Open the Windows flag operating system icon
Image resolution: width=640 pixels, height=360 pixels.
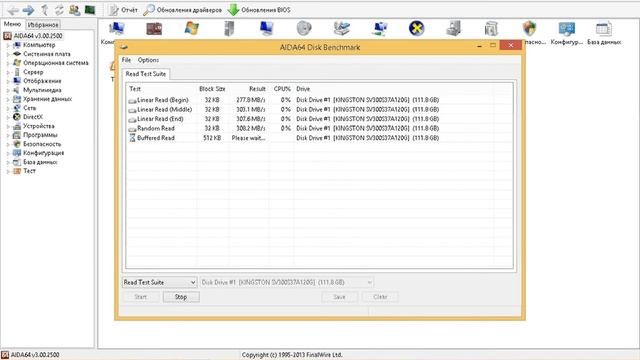click(x=191, y=29)
